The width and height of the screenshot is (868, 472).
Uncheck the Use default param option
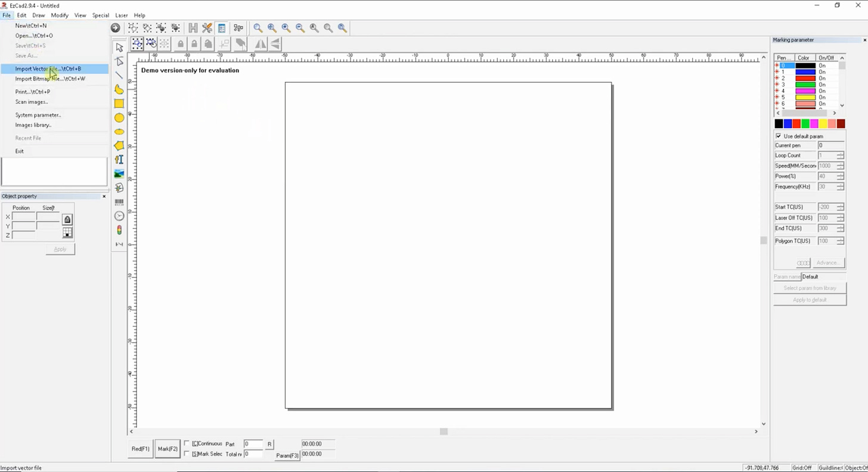(778, 135)
